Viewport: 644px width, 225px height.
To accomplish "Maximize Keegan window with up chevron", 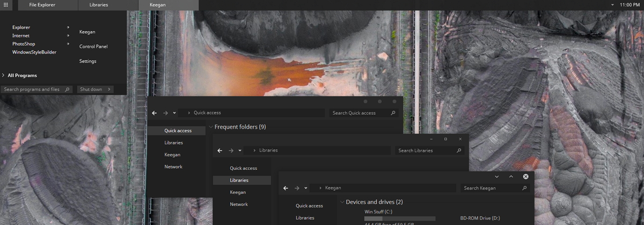I will (x=511, y=176).
